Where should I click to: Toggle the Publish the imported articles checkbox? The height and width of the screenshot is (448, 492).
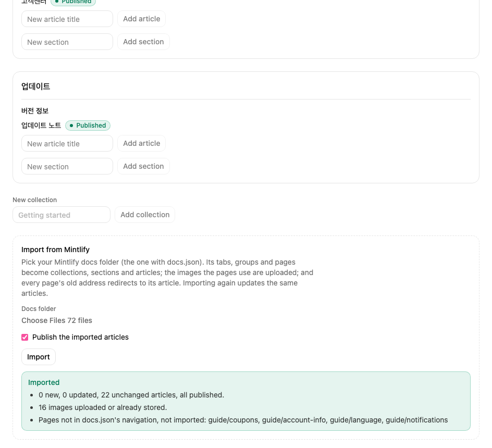(x=25, y=337)
